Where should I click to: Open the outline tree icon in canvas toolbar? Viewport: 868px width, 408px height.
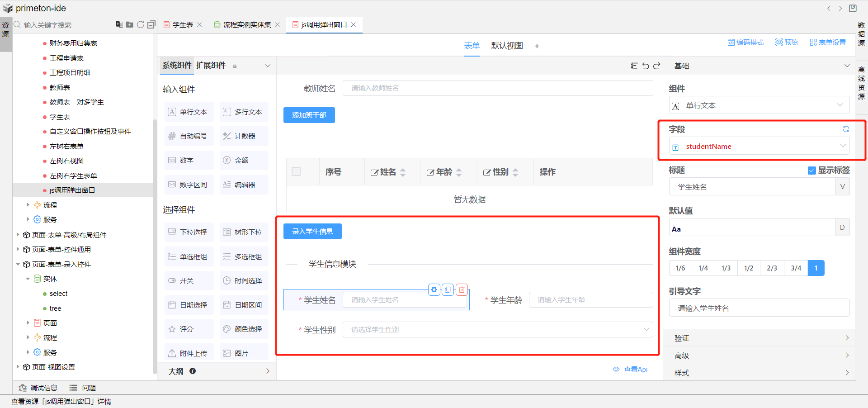[x=634, y=66]
